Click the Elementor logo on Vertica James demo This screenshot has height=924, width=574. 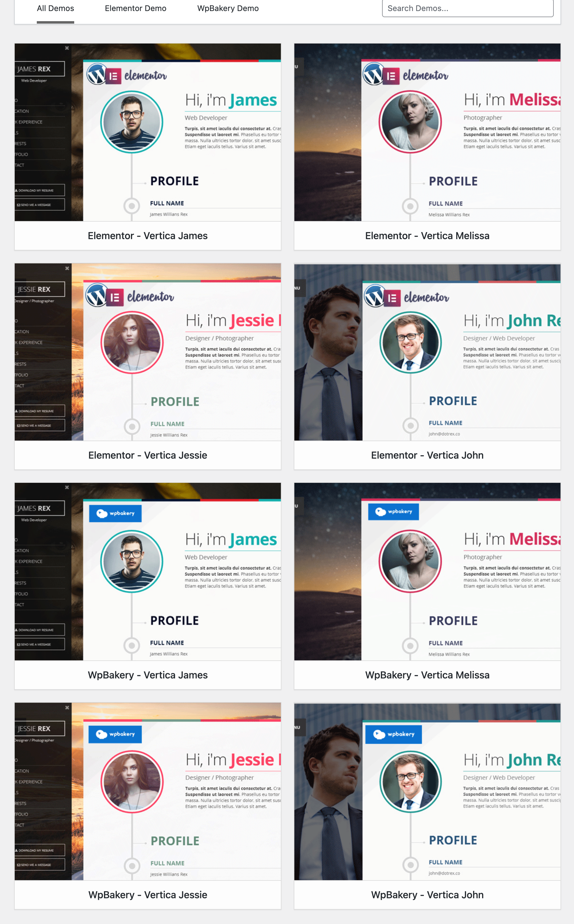point(127,75)
